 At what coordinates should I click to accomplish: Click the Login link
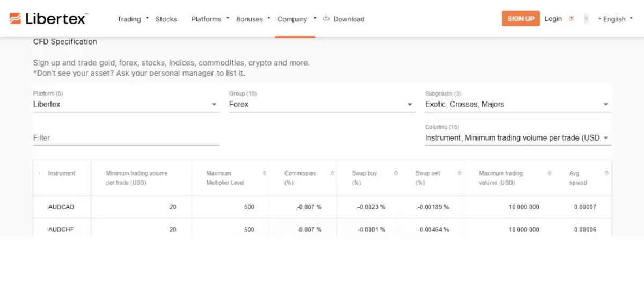tap(553, 18)
